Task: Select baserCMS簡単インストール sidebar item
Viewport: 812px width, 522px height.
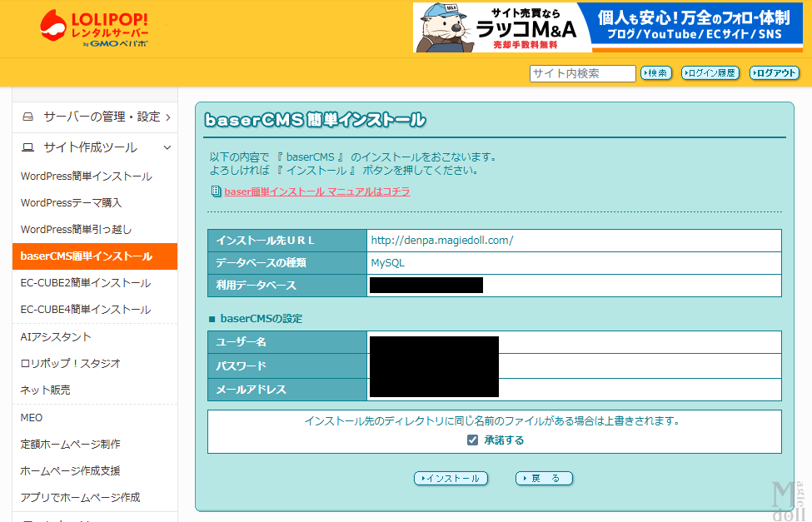Action: point(86,256)
